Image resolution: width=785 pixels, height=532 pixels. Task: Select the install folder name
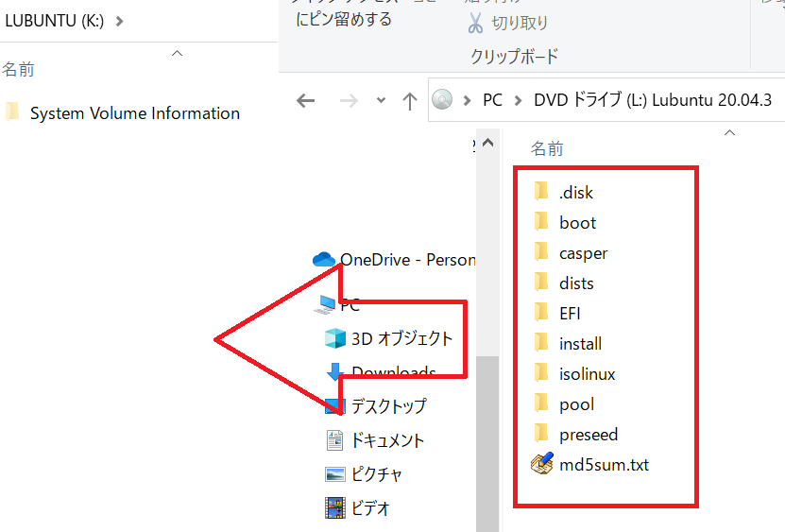(580, 344)
